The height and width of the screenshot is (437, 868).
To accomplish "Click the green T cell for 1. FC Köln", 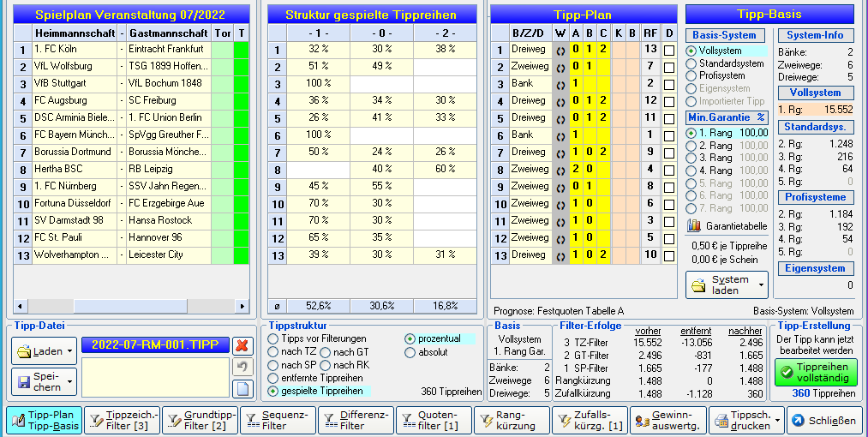I will click(242, 50).
